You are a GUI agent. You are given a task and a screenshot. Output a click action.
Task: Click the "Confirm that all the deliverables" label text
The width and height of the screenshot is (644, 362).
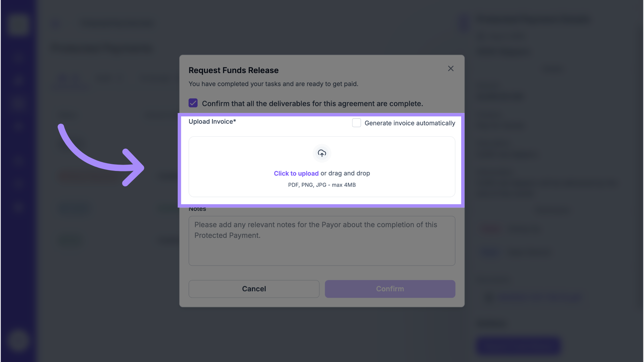[x=312, y=104]
